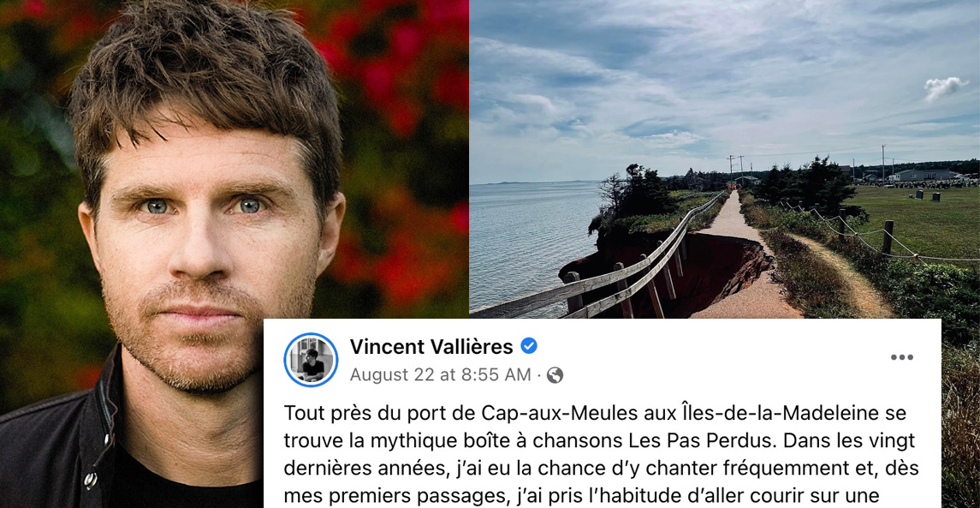Image resolution: width=980 pixels, height=508 pixels.
Task: Click the white house in the distance
Action: click(925, 175)
